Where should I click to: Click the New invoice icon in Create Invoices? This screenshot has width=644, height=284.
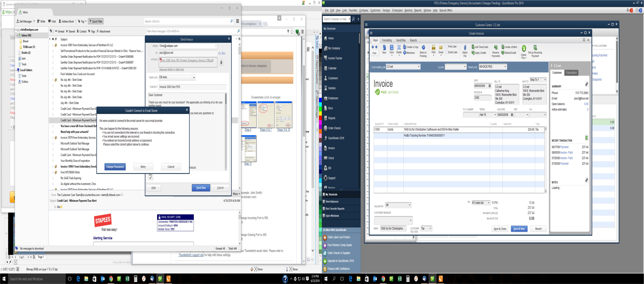point(384,47)
